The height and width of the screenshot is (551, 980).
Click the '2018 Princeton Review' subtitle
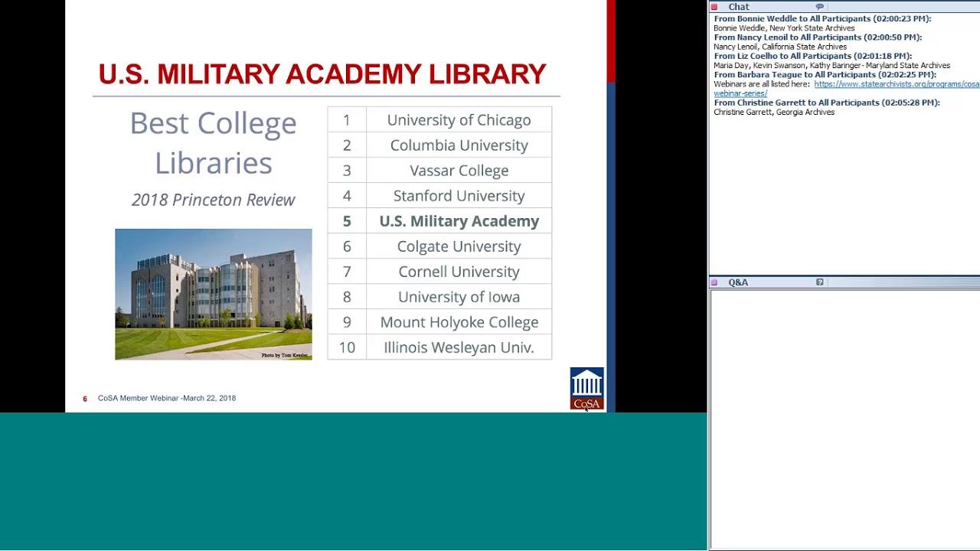point(214,200)
